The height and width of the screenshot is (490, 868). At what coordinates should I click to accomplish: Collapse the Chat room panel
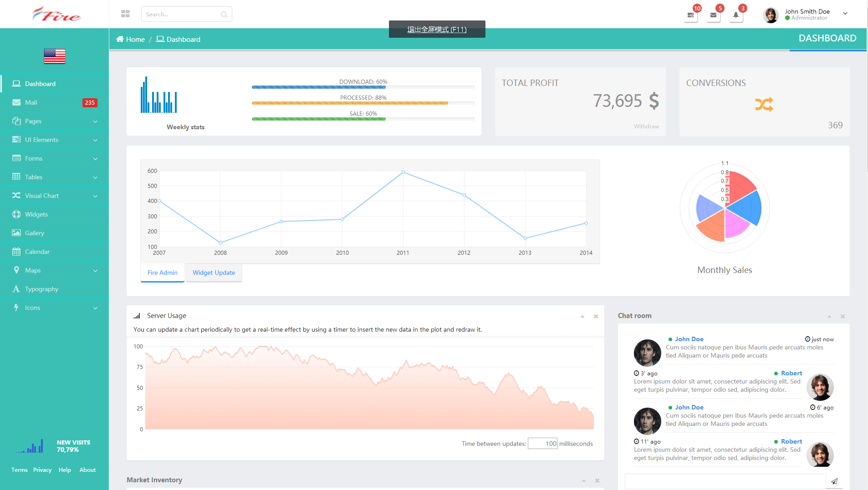(829, 316)
